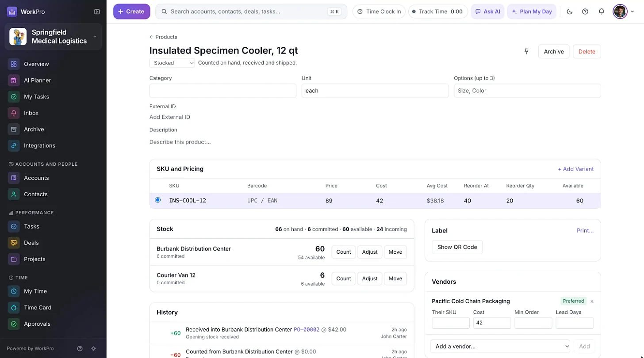Open Ask AI
Screen dimensions: 644x358
click(487, 11)
